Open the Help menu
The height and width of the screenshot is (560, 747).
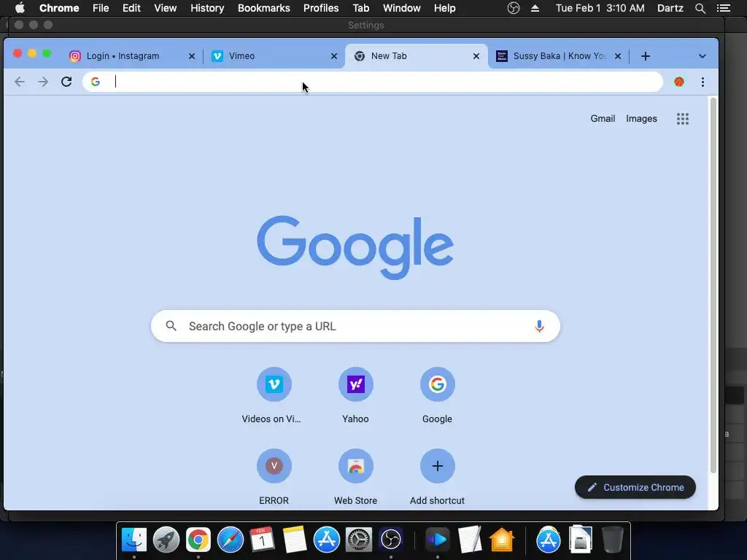444,8
